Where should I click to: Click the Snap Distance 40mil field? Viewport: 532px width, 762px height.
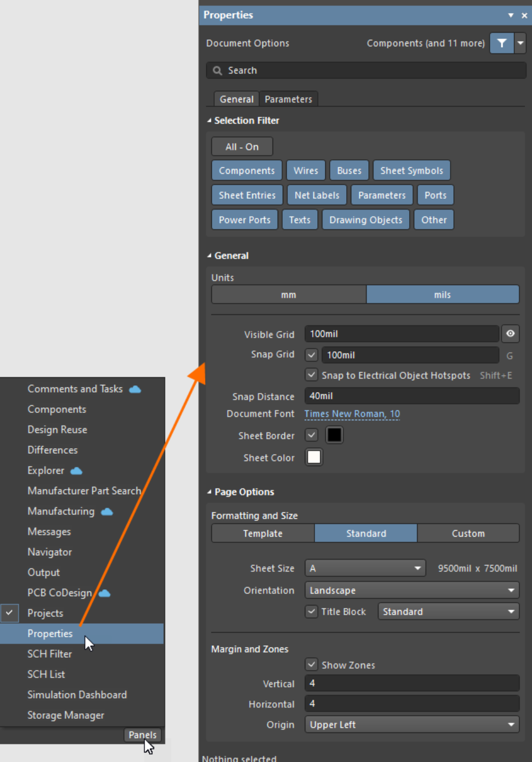412,395
